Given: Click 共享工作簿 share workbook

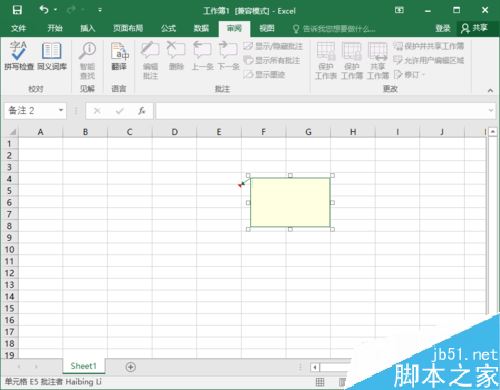Looking at the screenshot, I should click(378, 61).
